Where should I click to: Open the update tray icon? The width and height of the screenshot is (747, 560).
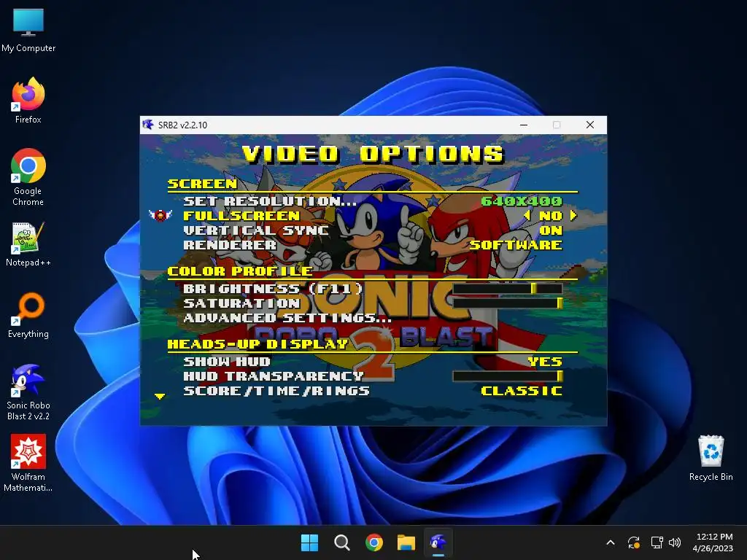click(634, 542)
